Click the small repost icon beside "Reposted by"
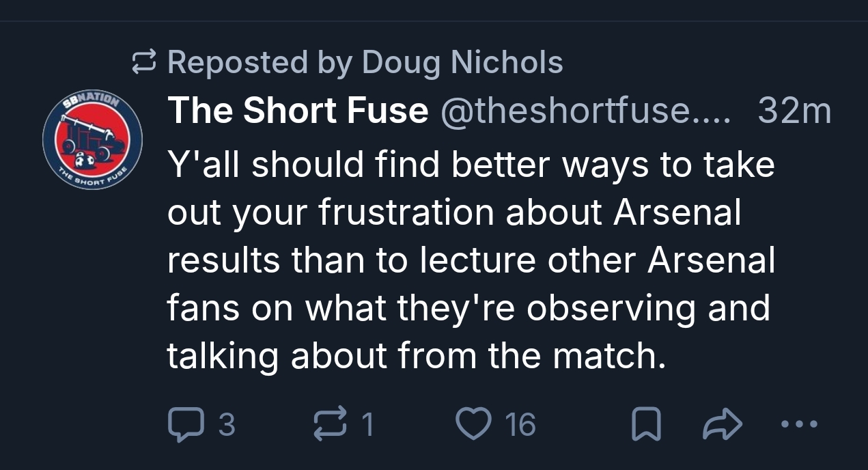The width and height of the screenshot is (868, 470). click(144, 63)
